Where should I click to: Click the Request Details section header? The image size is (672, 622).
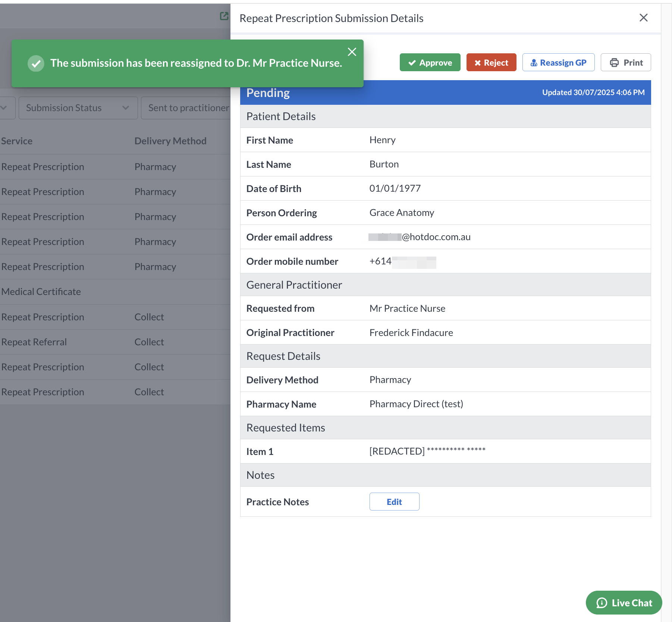(x=446, y=356)
